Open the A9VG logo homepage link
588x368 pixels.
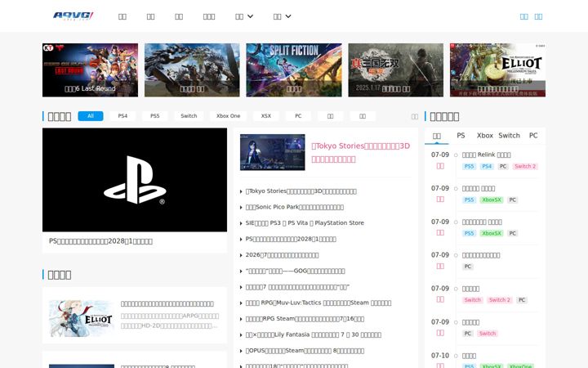pyautogui.click(x=73, y=16)
